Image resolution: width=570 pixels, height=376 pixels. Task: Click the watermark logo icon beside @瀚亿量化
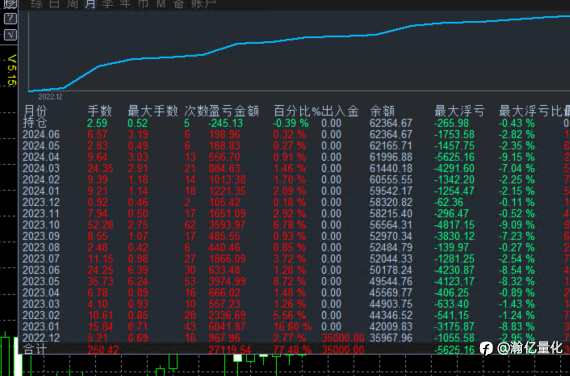point(486,348)
